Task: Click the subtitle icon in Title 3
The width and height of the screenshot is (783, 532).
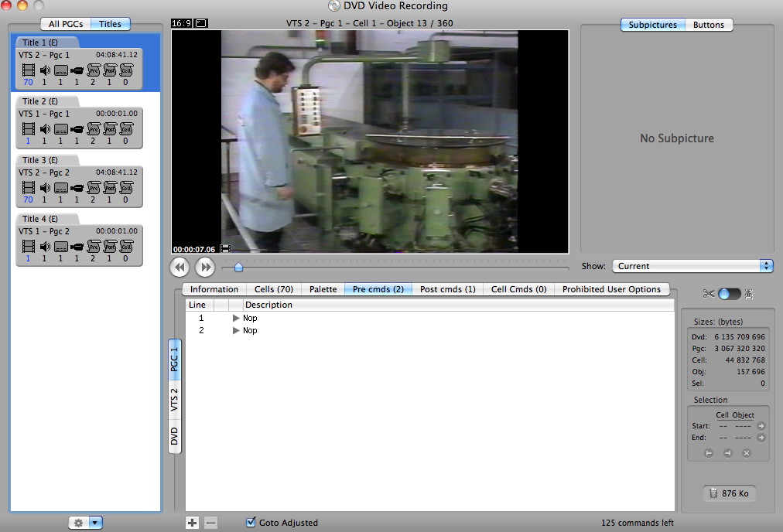Action: 61,188
